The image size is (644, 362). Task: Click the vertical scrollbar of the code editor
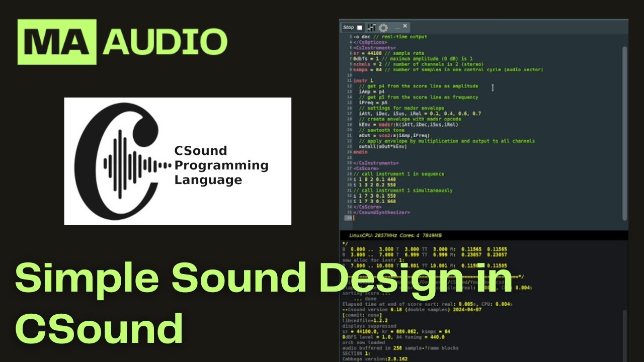[625, 133]
